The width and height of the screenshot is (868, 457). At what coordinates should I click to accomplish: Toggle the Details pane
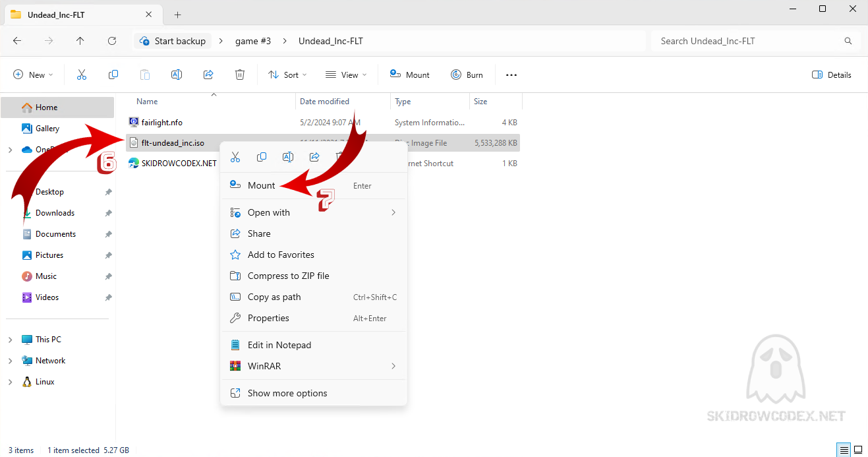(832, 75)
